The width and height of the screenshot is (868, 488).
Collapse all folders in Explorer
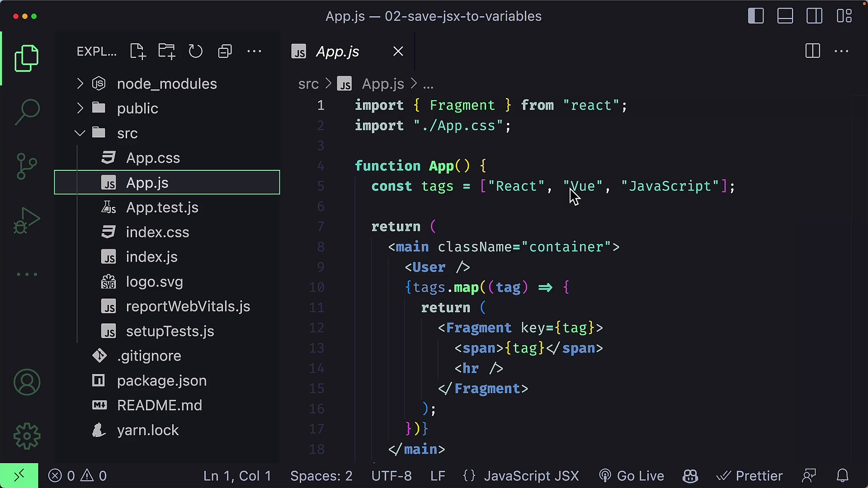pos(225,52)
